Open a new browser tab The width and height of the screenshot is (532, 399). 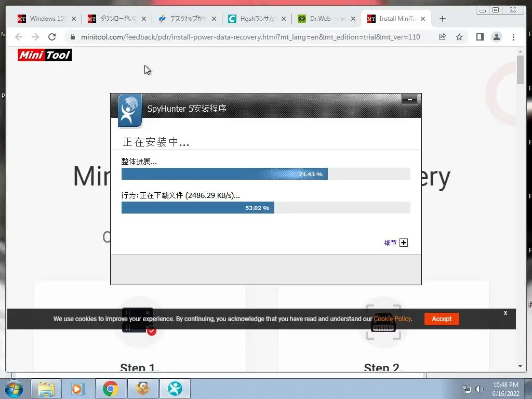tap(443, 19)
